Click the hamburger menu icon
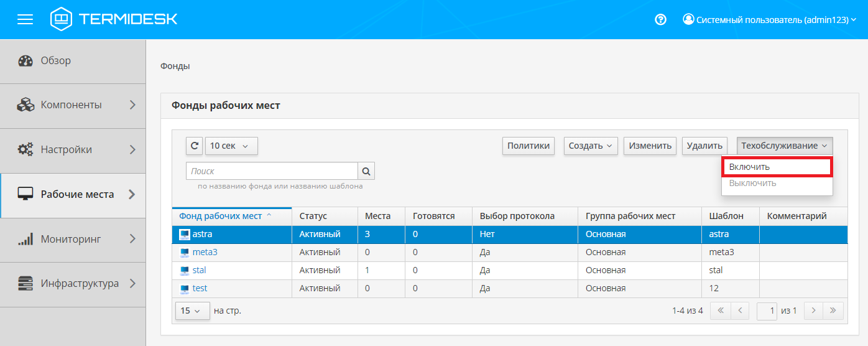 pos(25,19)
